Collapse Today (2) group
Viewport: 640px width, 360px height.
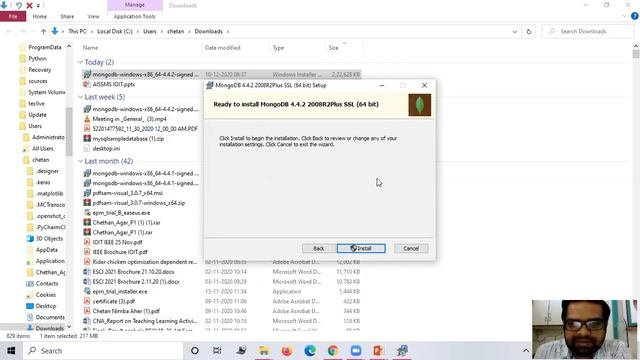pos(80,62)
